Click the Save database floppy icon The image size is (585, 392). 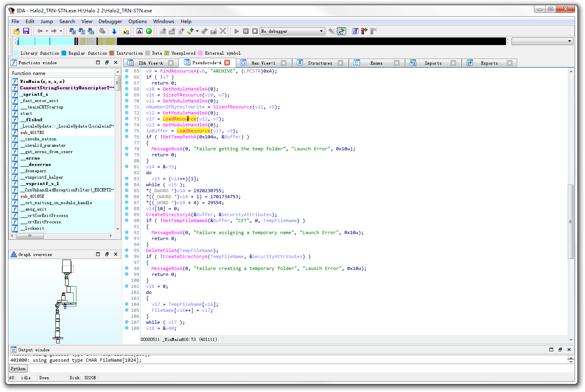coord(26,31)
